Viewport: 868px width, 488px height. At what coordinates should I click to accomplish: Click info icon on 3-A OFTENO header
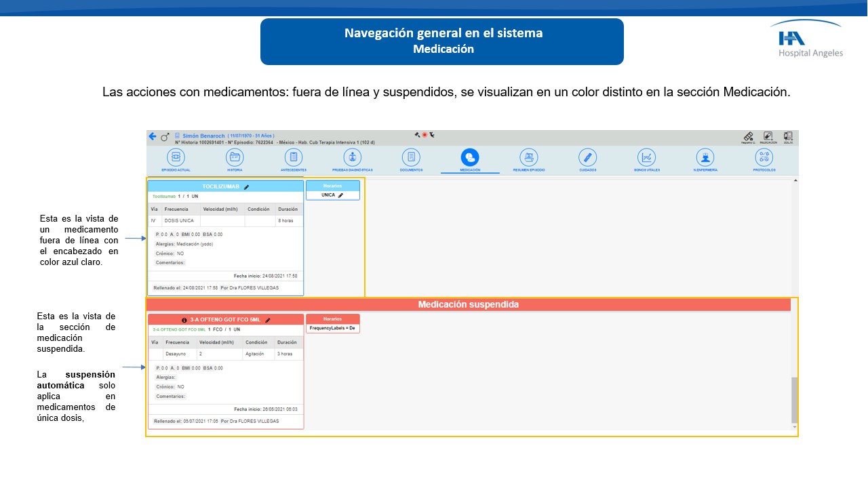point(184,320)
